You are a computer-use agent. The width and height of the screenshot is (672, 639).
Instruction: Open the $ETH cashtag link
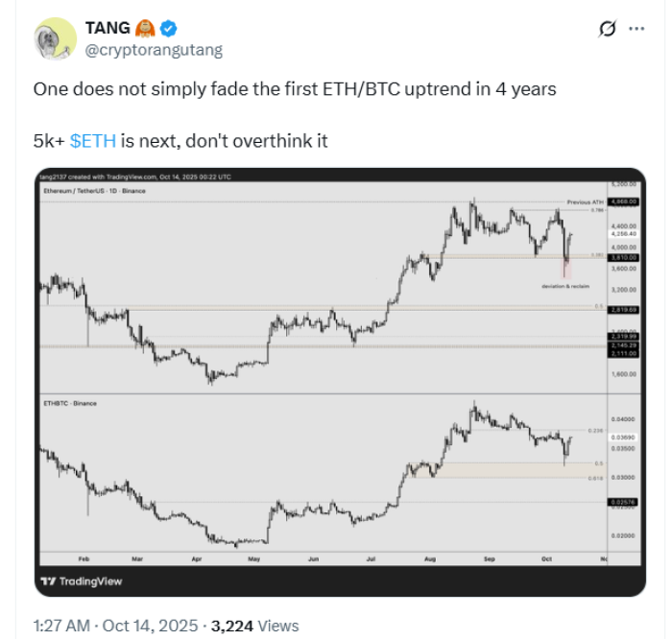[x=93, y=140]
